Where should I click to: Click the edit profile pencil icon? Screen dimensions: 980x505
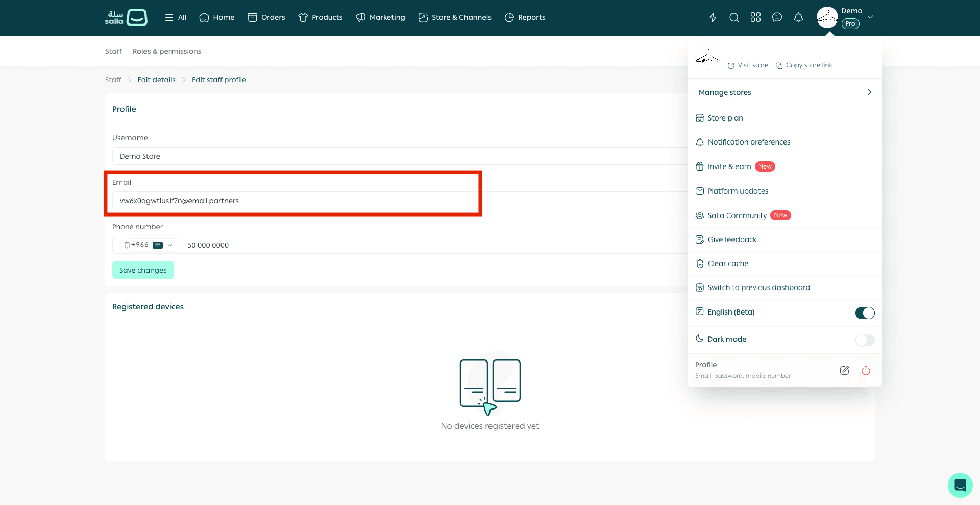844,371
